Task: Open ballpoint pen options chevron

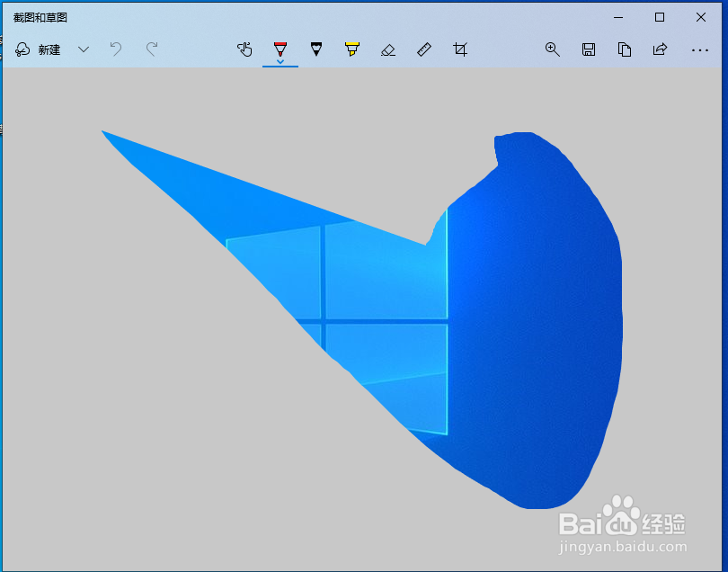Action: click(280, 61)
